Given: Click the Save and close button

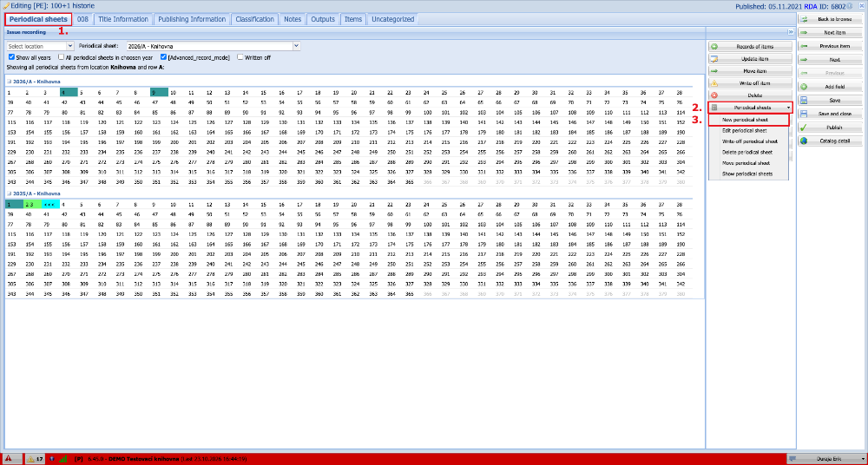Looking at the screenshot, I should [831, 114].
